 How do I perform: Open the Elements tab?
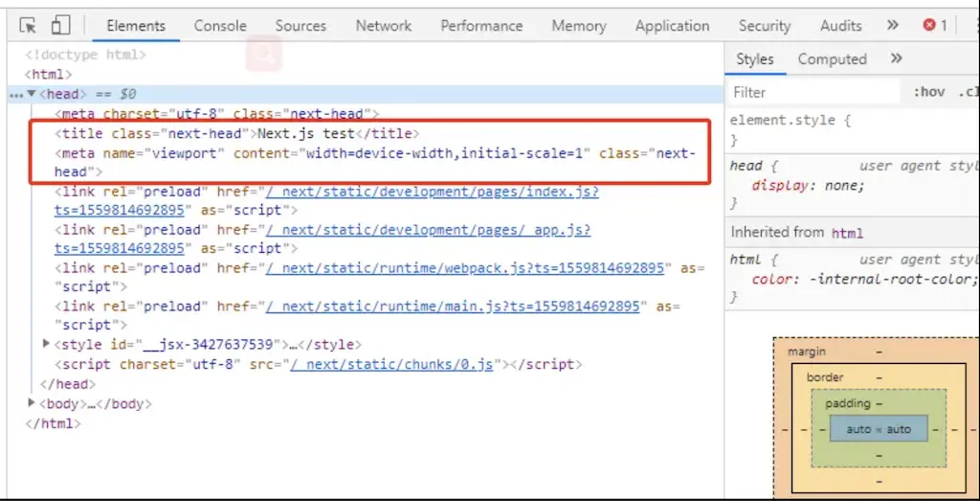tap(136, 26)
